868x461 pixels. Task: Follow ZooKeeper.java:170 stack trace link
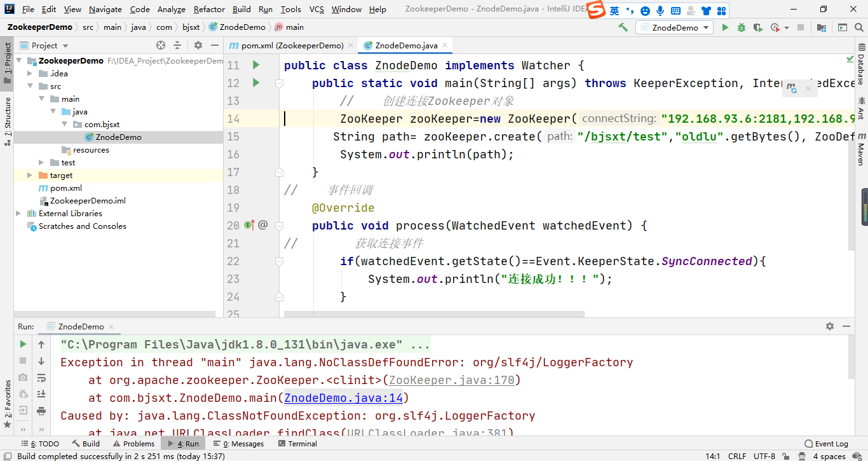(x=452, y=380)
